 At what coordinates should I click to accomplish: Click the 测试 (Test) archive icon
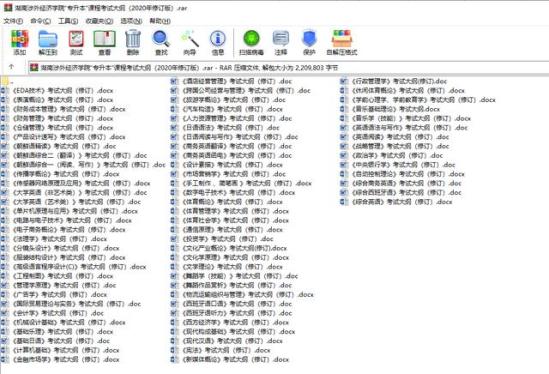76,43
